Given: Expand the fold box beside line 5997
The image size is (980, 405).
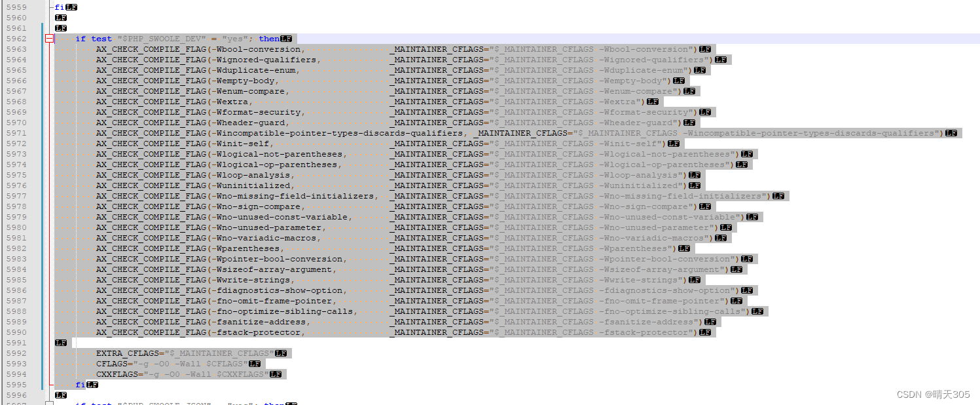Looking at the screenshot, I should pyautogui.click(x=50, y=403).
